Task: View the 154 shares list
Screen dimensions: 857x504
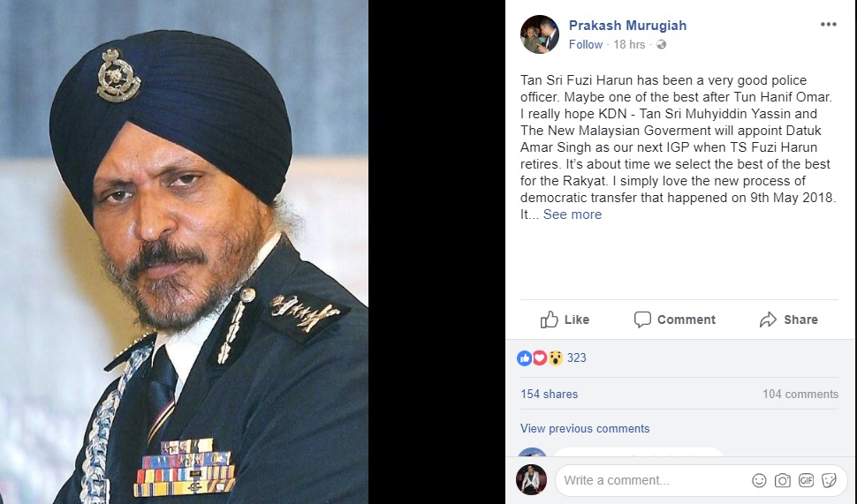Action: coord(549,395)
